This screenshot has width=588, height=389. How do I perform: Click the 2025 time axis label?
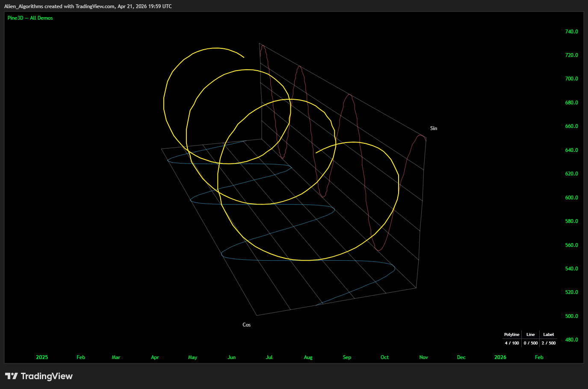tap(42, 357)
